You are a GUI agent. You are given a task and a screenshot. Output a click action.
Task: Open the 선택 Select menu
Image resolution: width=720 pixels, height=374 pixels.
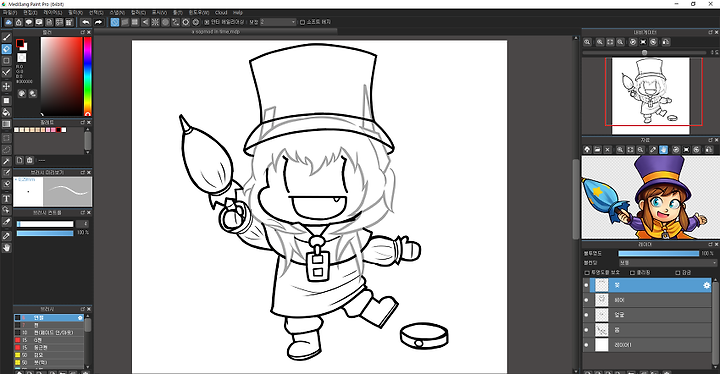pos(96,13)
